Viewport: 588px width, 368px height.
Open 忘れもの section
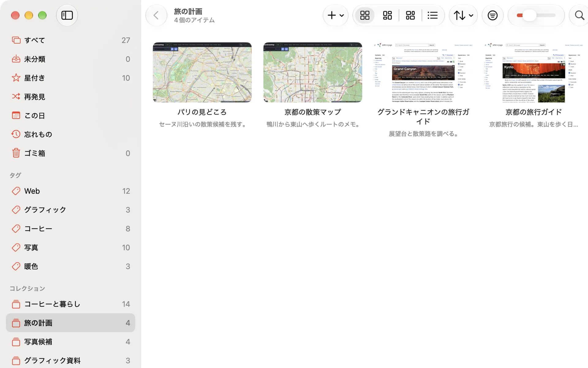[70, 134]
